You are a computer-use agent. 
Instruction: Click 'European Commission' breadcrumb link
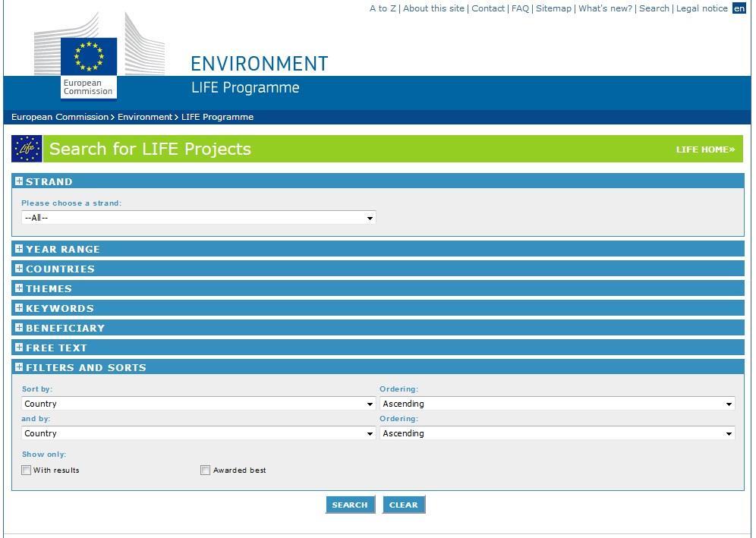click(x=60, y=117)
